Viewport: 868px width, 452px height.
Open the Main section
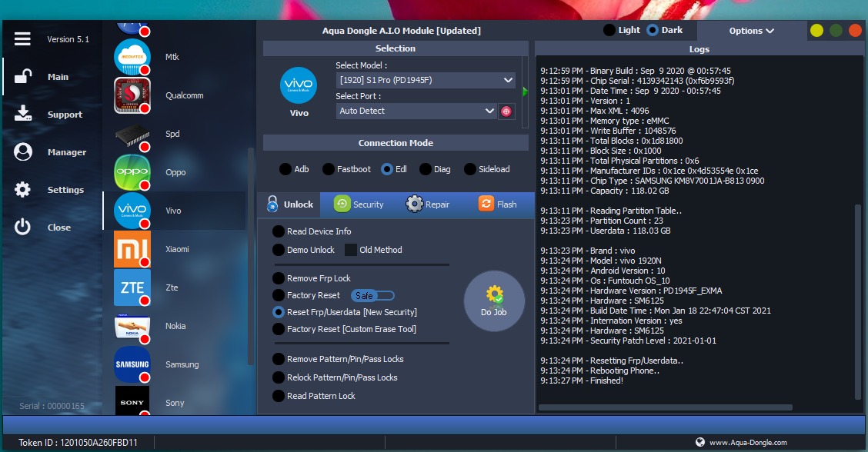click(58, 77)
